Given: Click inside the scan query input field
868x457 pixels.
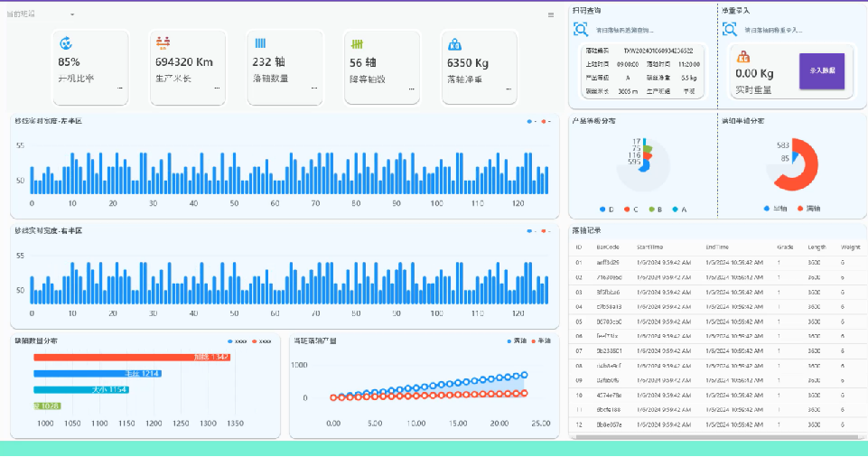Looking at the screenshot, I should tap(632, 29).
